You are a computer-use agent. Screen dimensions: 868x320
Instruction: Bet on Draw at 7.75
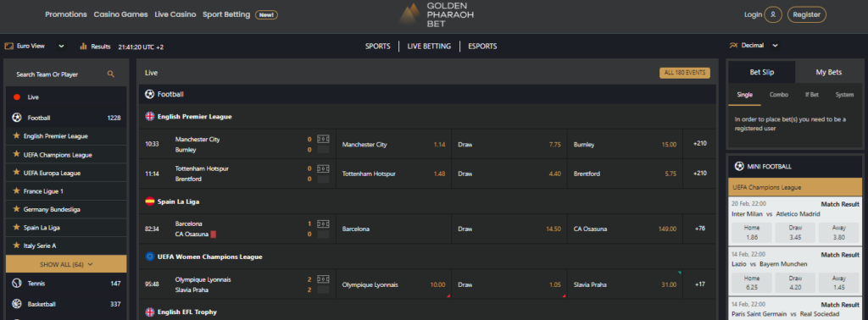point(509,145)
